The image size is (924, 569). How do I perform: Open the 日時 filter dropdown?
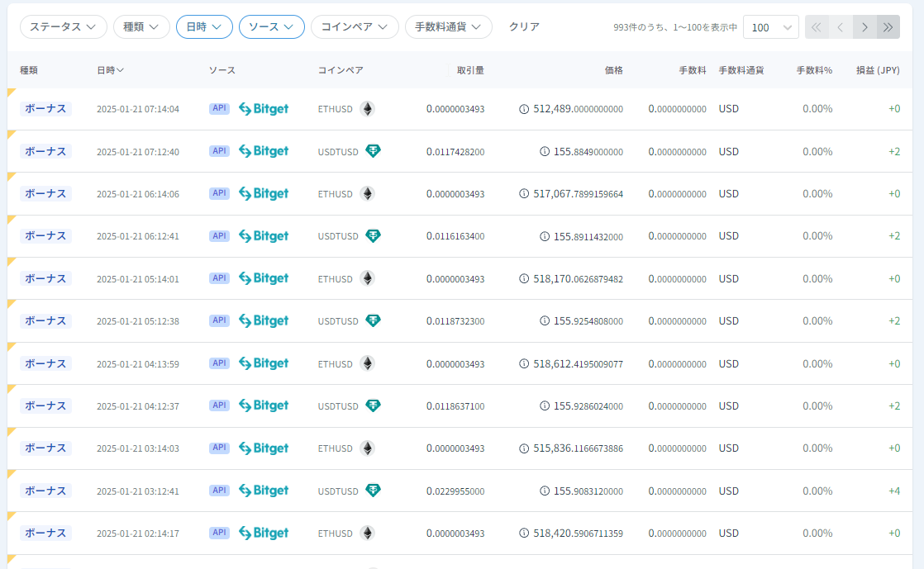204,27
